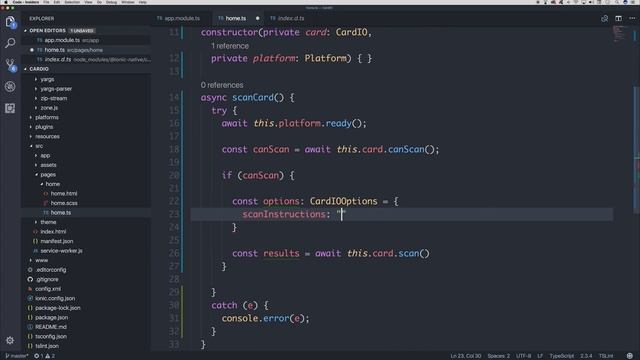Viewport: 640px width, 360px height.
Task: Open tsconfig.json in file tree
Action: point(51,336)
